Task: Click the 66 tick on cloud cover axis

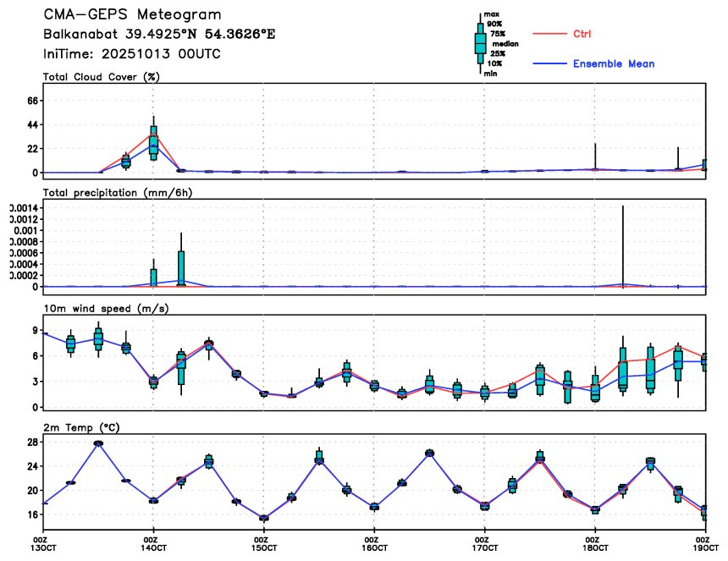Action: [x=34, y=101]
